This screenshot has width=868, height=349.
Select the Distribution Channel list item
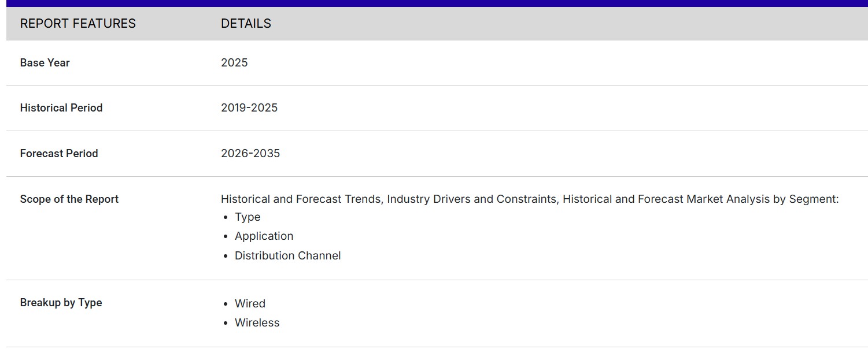(287, 256)
